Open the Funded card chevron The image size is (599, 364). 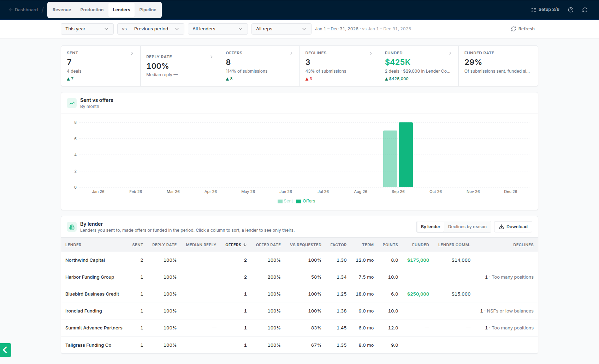tap(450, 53)
